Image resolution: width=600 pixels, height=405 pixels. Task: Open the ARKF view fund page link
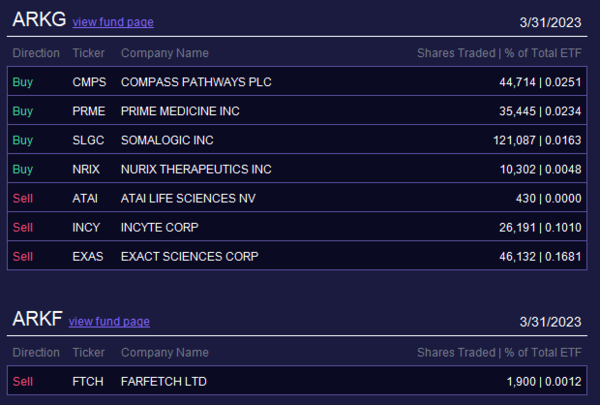coord(109,321)
